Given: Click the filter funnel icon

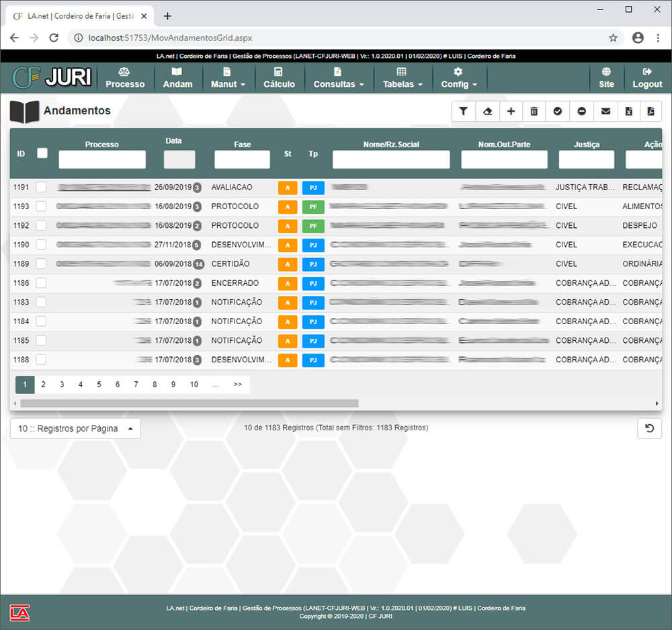Looking at the screenshot, I should pyautogui.click(x=463, y=112).
